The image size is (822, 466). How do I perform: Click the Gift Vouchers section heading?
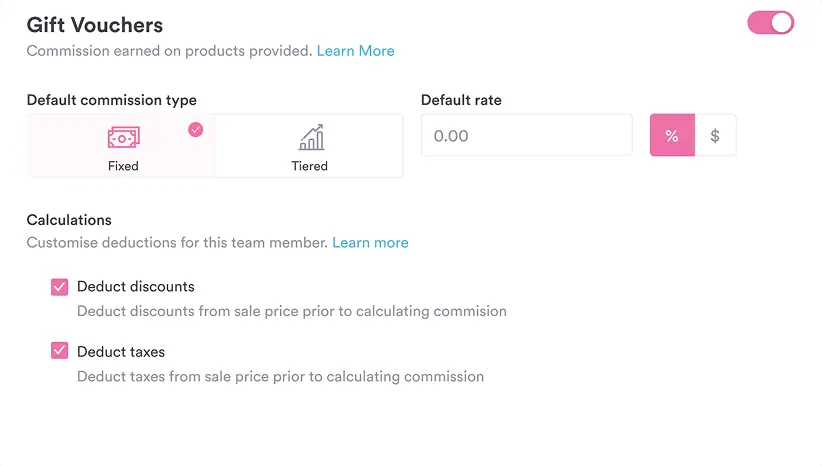coord(95,24)
